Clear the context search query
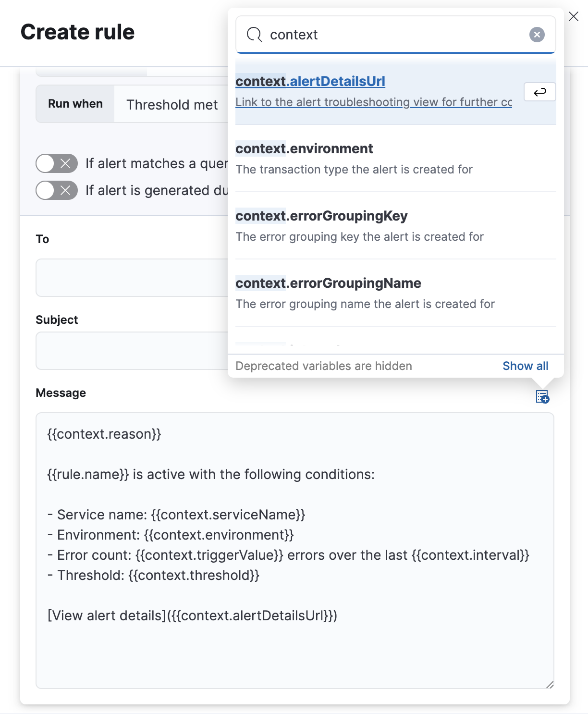The image size is (588, 714). point(537,34)
